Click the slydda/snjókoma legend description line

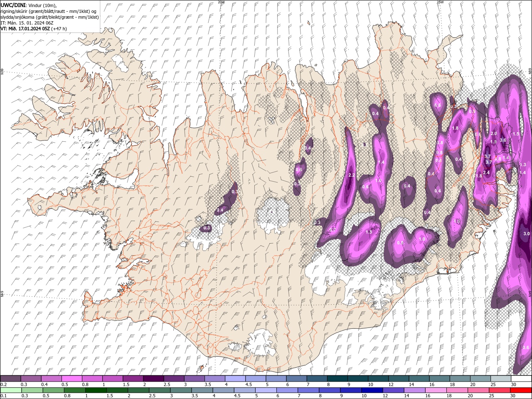(50, 17)
